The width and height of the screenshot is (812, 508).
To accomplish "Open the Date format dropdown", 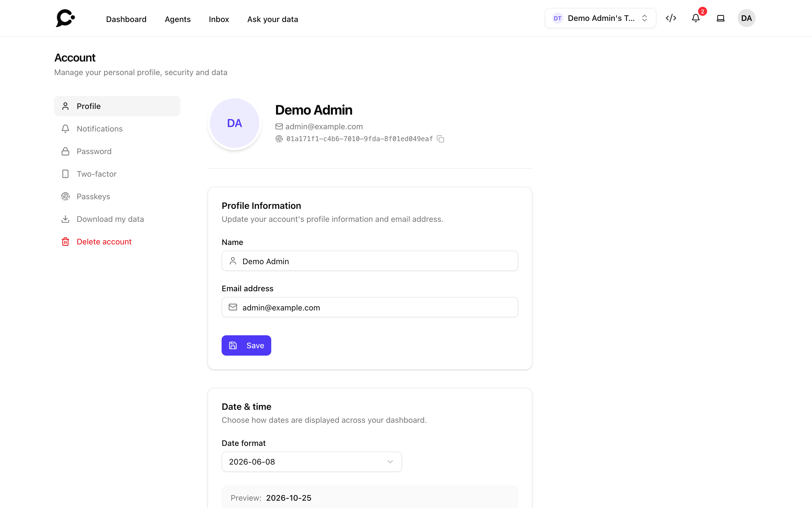I will 312,462.
